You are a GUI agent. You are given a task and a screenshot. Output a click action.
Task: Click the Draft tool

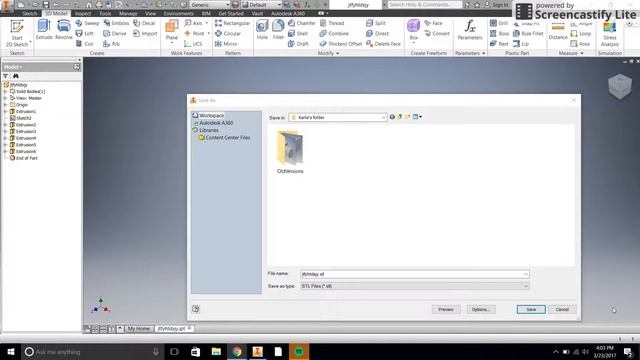click(298, 44)
